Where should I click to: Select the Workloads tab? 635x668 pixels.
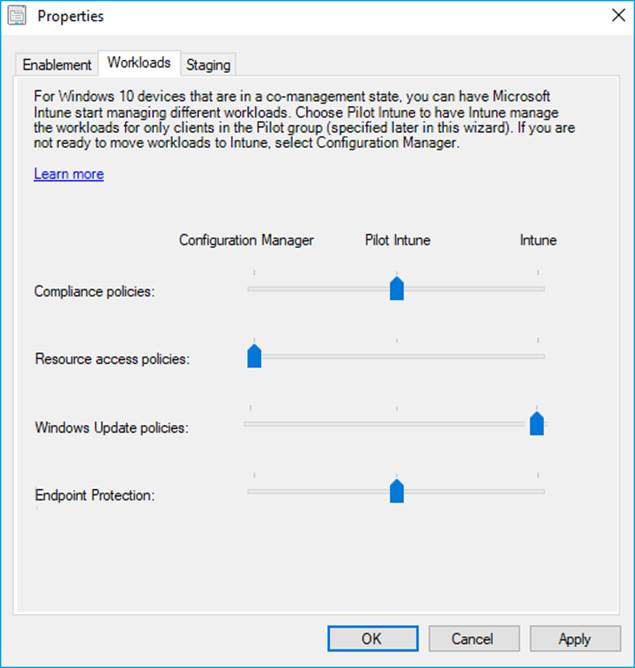(x=139, y=63)
